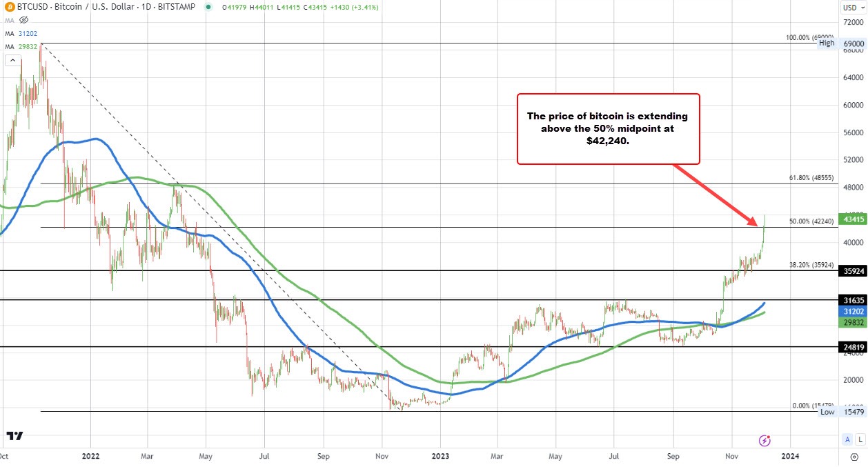Click the 2024 label on the time axis

pyautogui.click(x=790, y=456)
